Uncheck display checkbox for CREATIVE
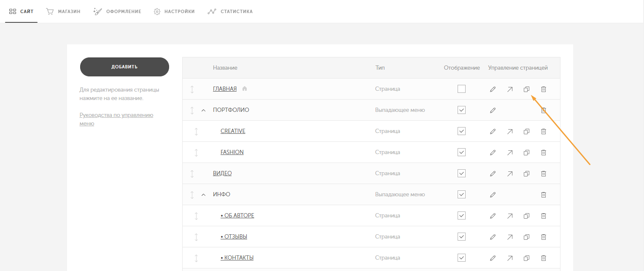The height and width of the screenshot is (271, 644). [461, 131]
